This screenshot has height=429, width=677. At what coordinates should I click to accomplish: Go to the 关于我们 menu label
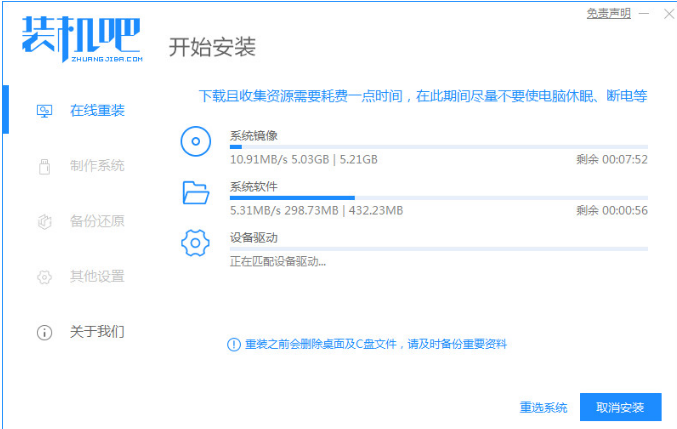coord(97,331)
